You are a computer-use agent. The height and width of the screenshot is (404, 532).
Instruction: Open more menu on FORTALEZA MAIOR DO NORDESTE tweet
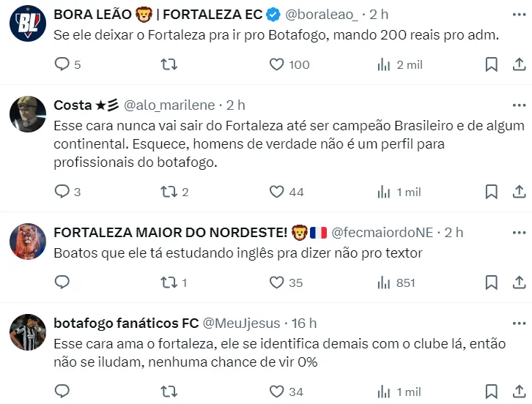click(518, 232)
